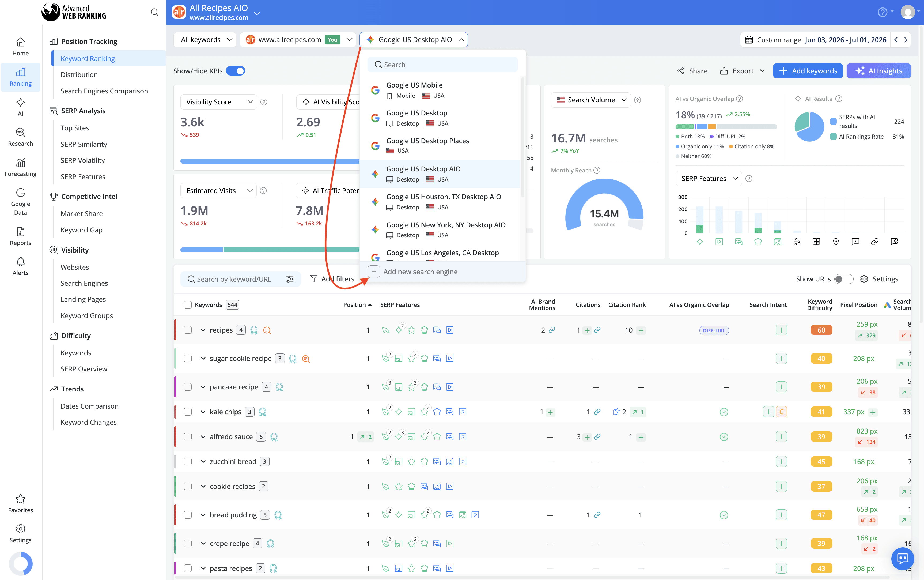This screenshot has height=580, width=924.
Task: Click the sidebar search magnifier icon
Action: [x=154, y=12]
